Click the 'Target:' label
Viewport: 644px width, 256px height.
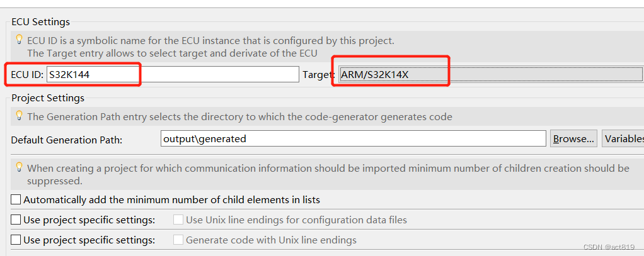click(318, 75)
